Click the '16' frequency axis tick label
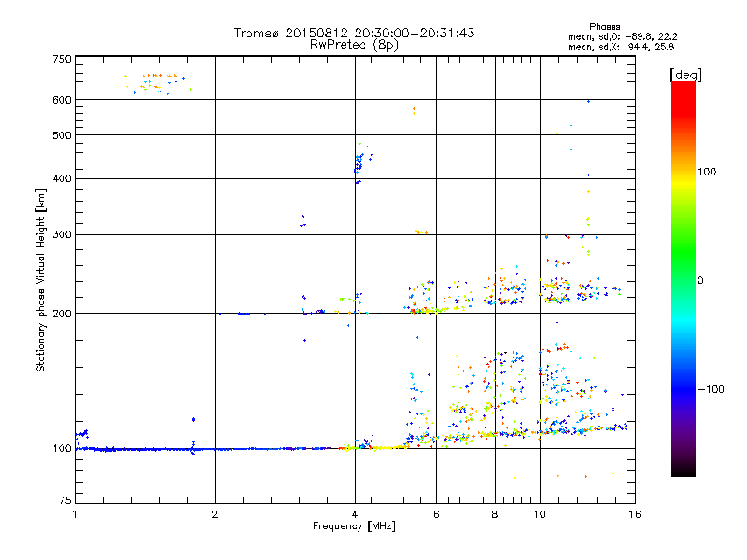The height and width of the screenshot is (560, 747). point(635,514)
